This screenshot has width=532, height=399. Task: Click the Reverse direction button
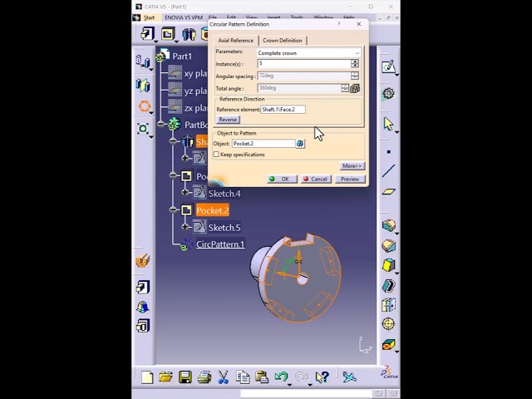click(228, 120)
